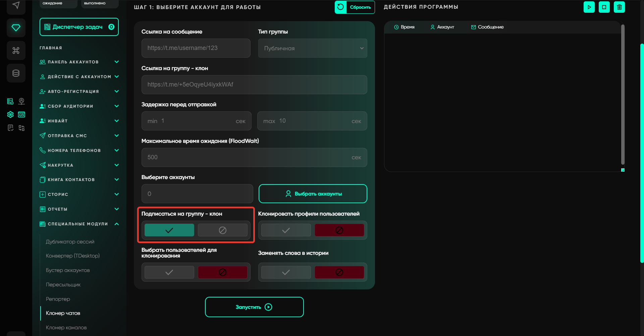Viewport: 644px width, 336px height.
Task: Open the gear settings icon in sidebar
Action: tap(10, 115)
